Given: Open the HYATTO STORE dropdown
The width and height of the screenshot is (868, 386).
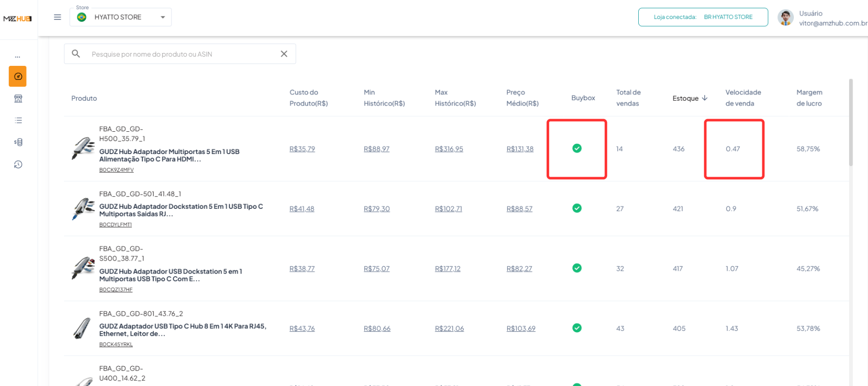Looking at the screenshot, I should [121, 17].
